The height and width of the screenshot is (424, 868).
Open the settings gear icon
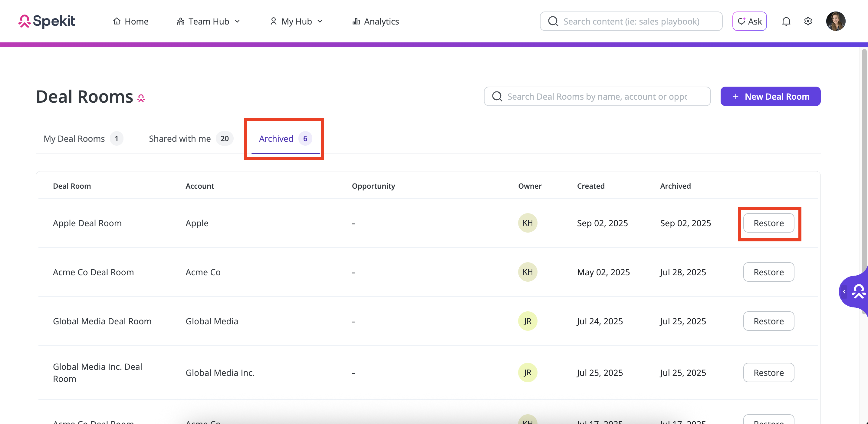(x=808, y=21)
